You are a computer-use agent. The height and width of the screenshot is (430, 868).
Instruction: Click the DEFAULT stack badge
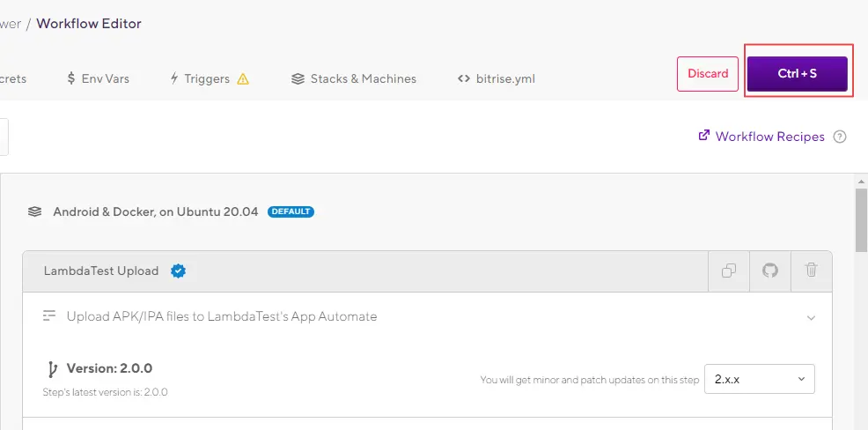(x=291, y=211)
